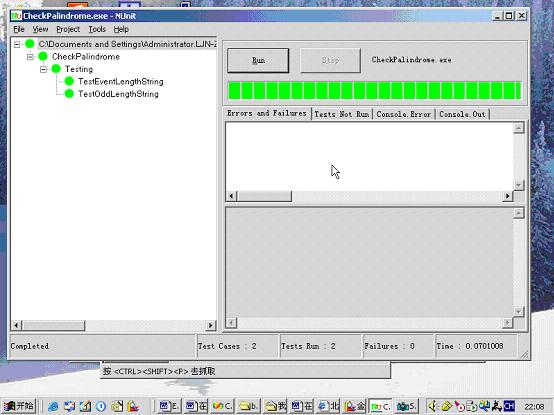This screenshot has width=554, height=415.
Task: Click stack trace pane scroll up arrow
Action: click(518, 213)
